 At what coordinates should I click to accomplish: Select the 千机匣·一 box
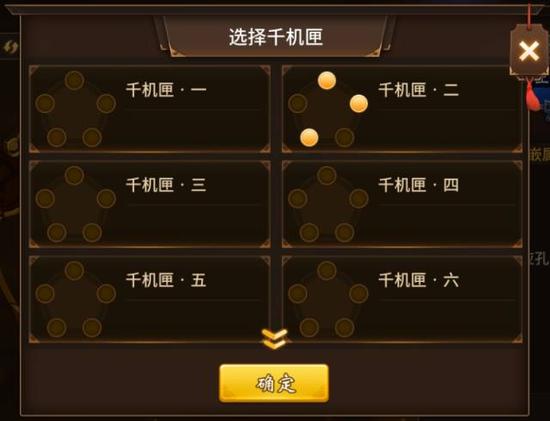click(x=150, y=109)
